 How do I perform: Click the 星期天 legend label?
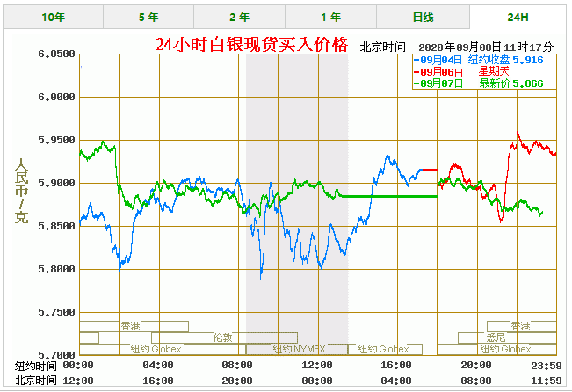click(x=494, y=71)
